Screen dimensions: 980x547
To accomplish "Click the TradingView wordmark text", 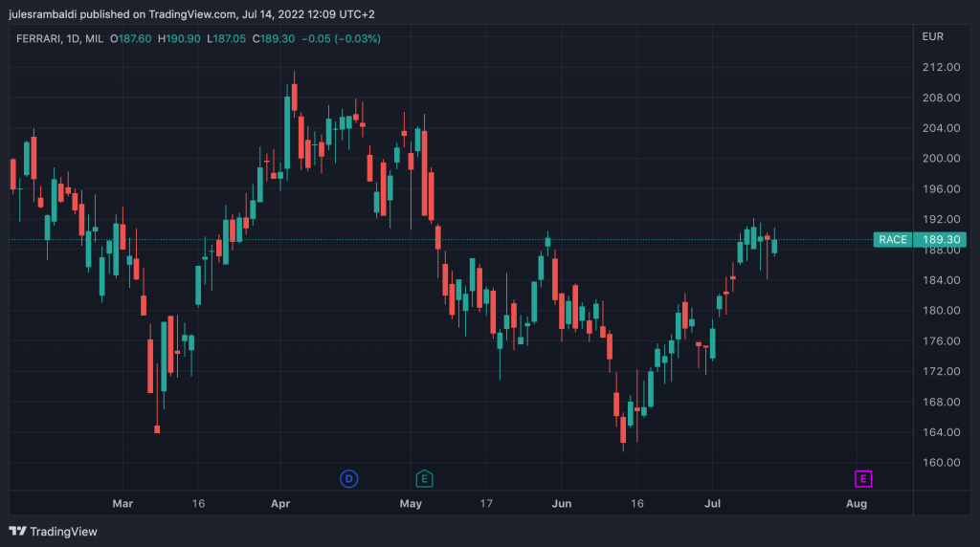I will click(x=64, y=532).
